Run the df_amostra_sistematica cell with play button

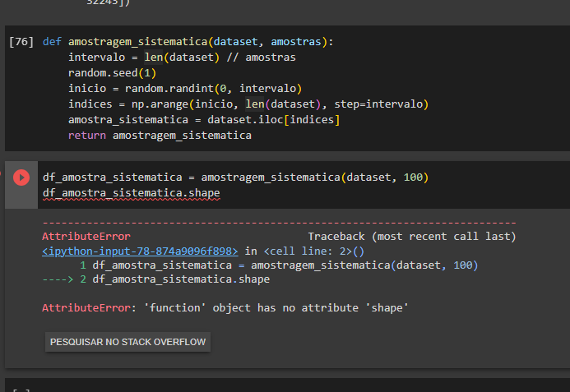click(x=21, y=177)
